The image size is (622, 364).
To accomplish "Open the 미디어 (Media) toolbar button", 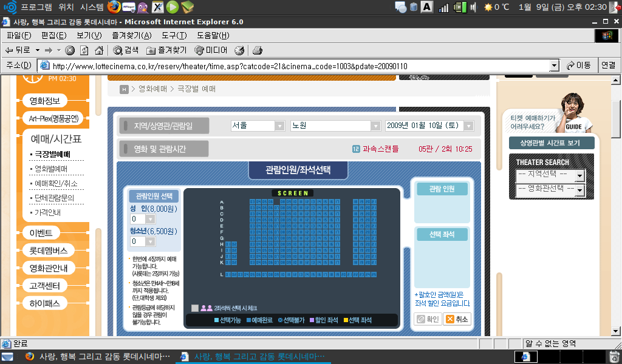I will [211, 50].
